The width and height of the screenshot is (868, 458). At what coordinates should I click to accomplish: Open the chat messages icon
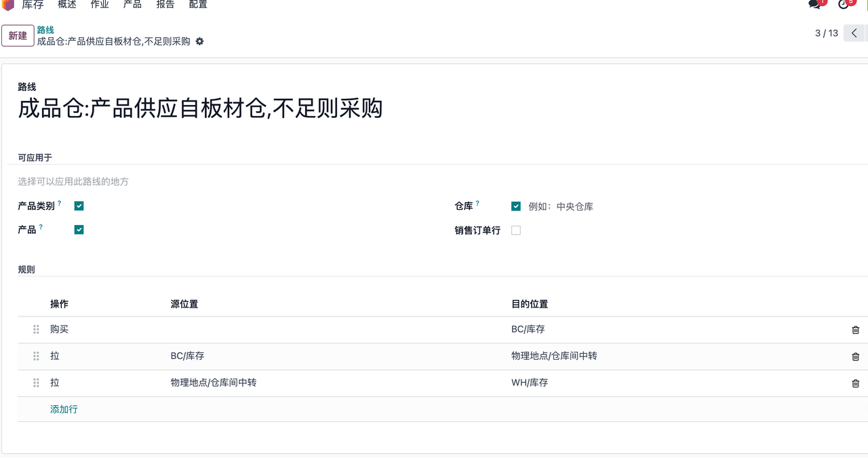(x=814, y=4)
